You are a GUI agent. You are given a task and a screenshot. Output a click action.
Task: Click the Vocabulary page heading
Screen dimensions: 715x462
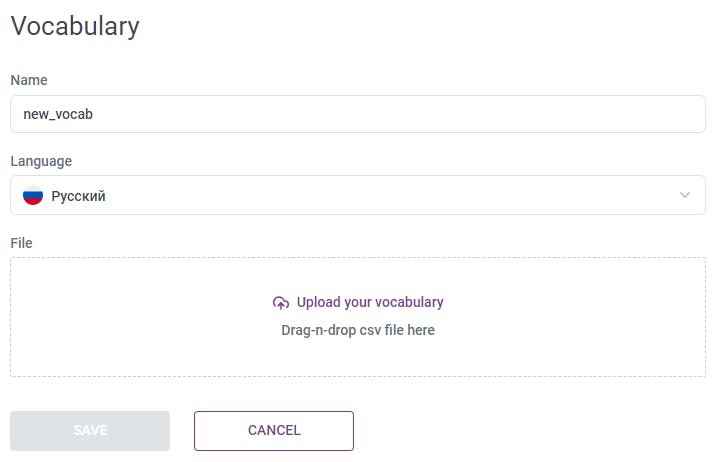point(75,26)
